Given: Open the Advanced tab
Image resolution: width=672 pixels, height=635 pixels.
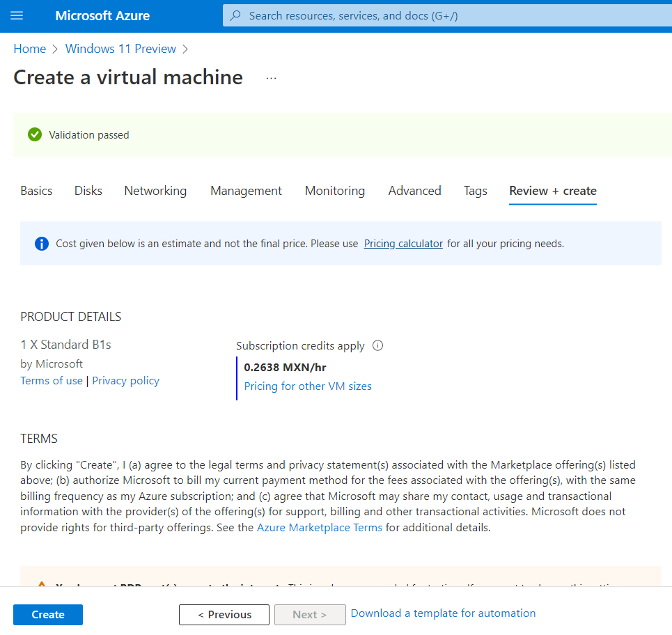Looking at the screenshot, I should 414,190.
